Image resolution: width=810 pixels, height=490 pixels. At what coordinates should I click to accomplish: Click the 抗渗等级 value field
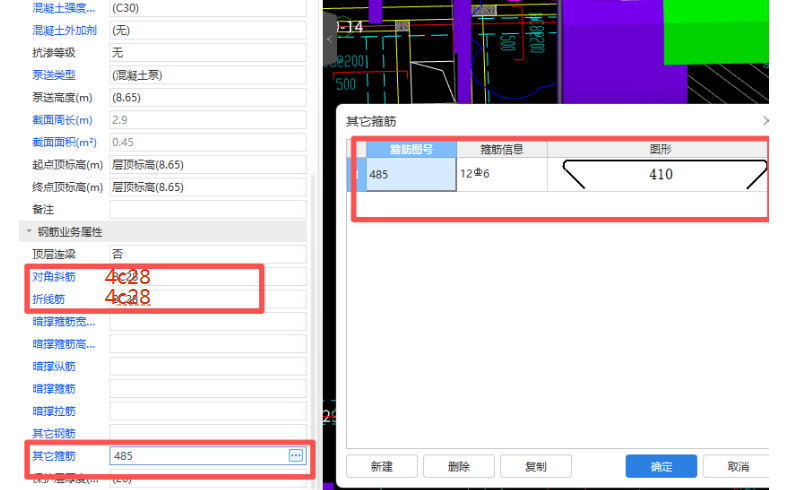coord(208,53)
